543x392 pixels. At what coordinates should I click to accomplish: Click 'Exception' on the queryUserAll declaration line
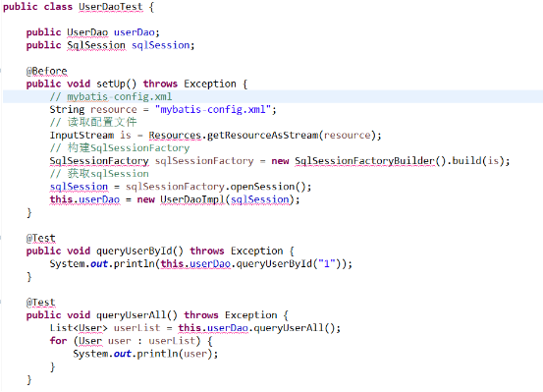[x=250, y=315]
